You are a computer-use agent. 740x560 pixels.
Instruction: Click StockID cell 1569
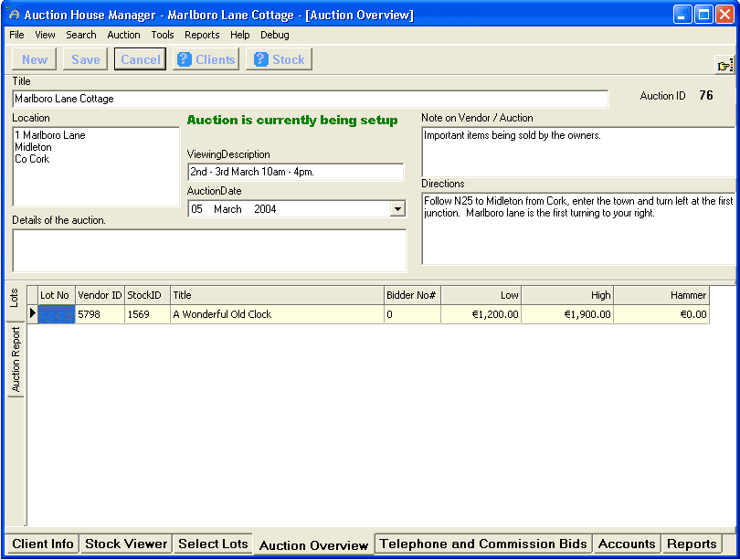[147, 314]
